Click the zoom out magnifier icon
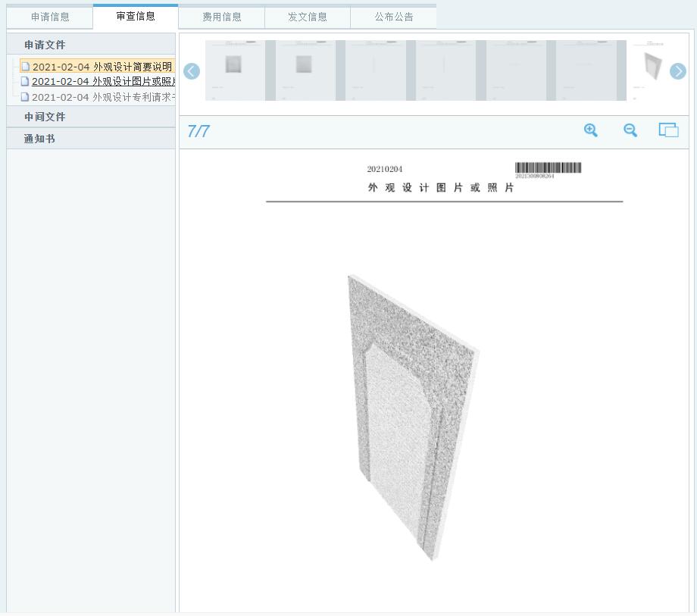Screen dimensions: 697x616 point(630,130)
